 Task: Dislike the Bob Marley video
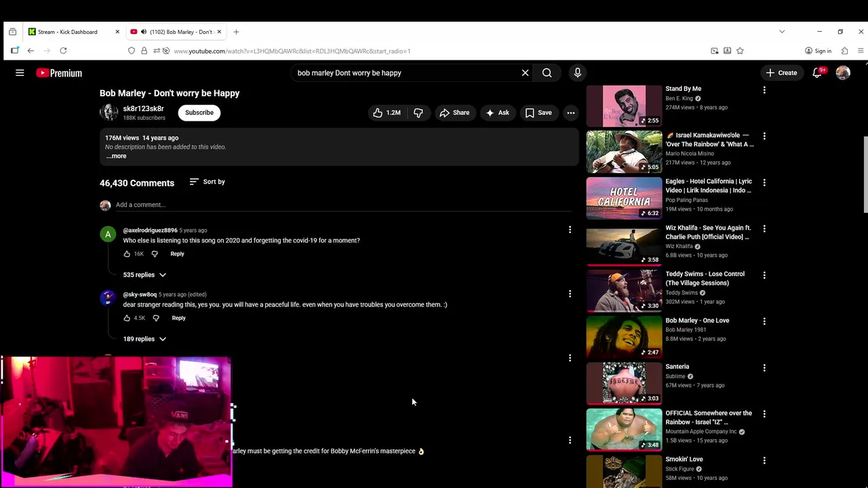click(x=418, y=113)
